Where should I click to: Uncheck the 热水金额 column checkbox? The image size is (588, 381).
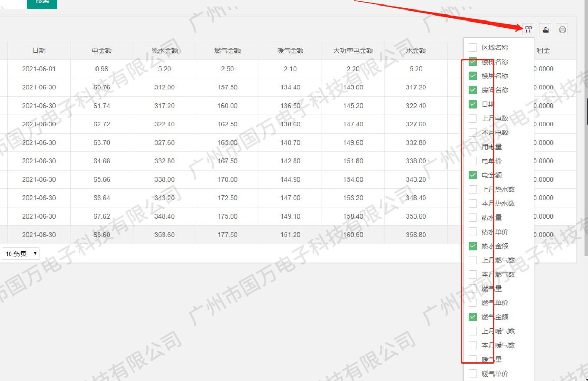click(x=473, y=246)
